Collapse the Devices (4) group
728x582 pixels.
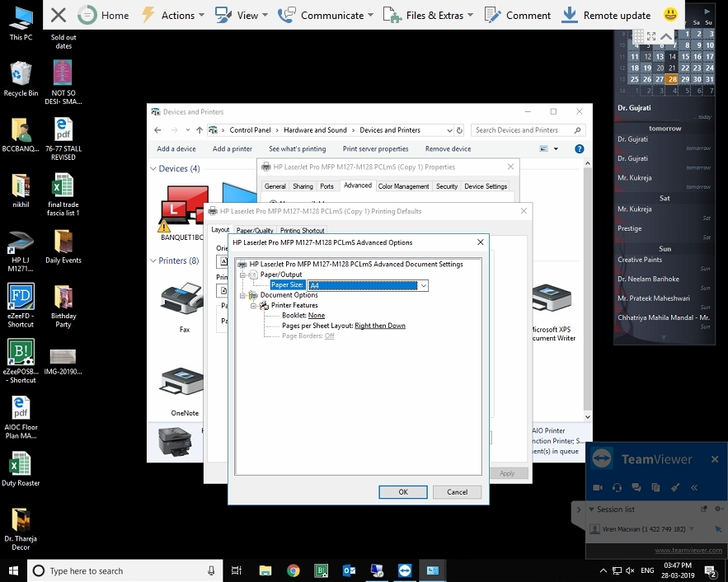(x=153, y=168)
